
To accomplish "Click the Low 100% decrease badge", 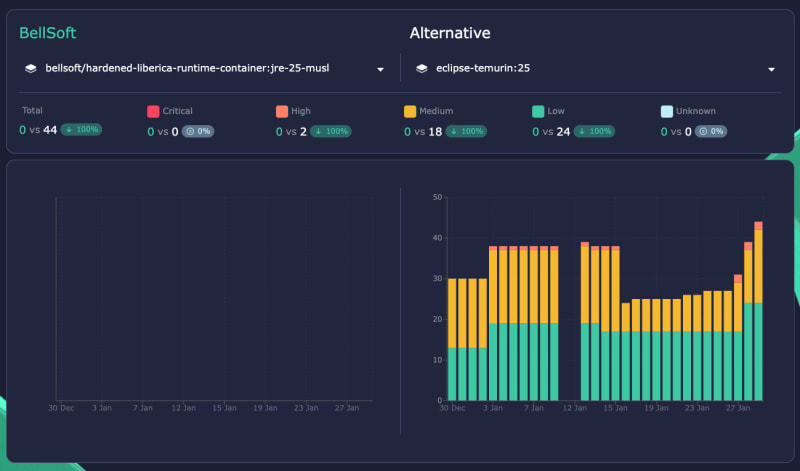I will 592,131.
